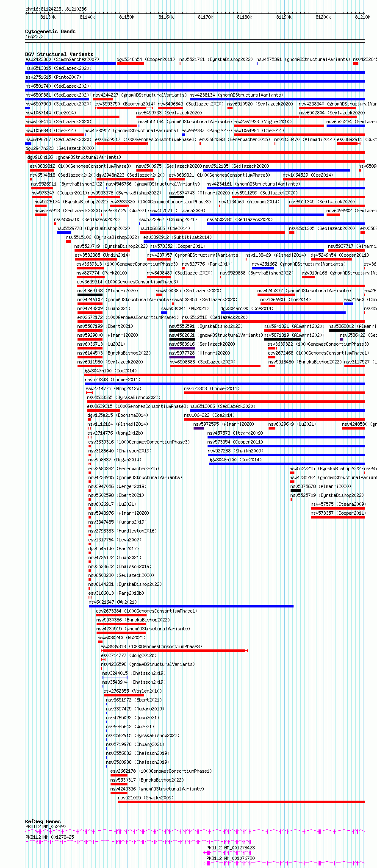
Task: Click the DGV Structural Variants track title
Action: (x=59, y=54)
